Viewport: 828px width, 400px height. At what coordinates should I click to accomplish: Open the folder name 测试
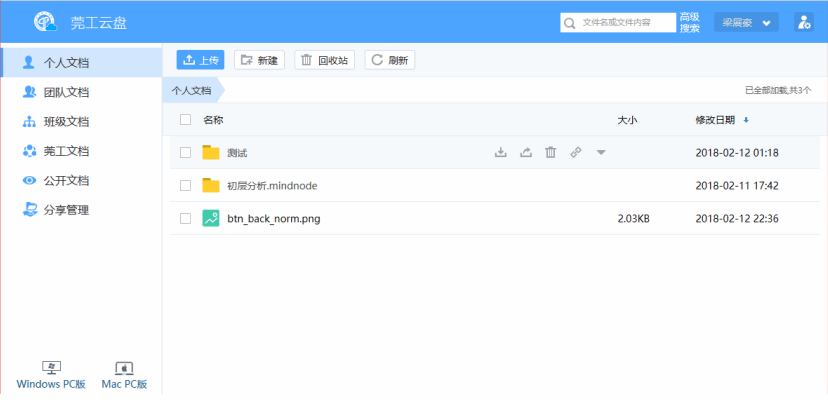(x=237, y=153)
